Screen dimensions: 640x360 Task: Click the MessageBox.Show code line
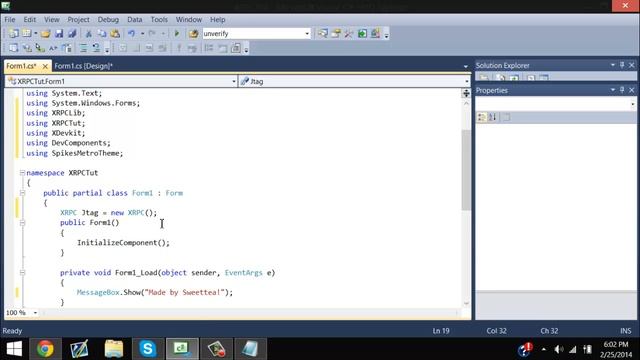pos(155,293)
